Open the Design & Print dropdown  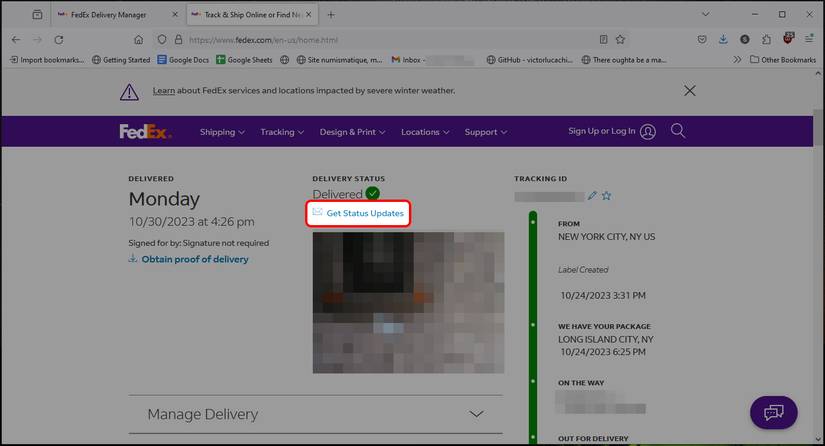tap(353, 132)
